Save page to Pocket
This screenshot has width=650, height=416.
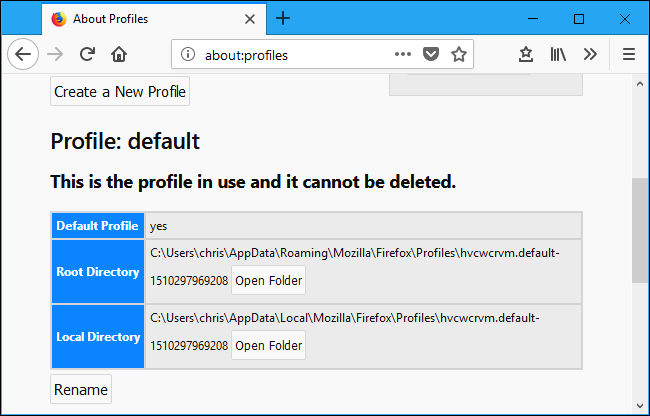(431, 55)
